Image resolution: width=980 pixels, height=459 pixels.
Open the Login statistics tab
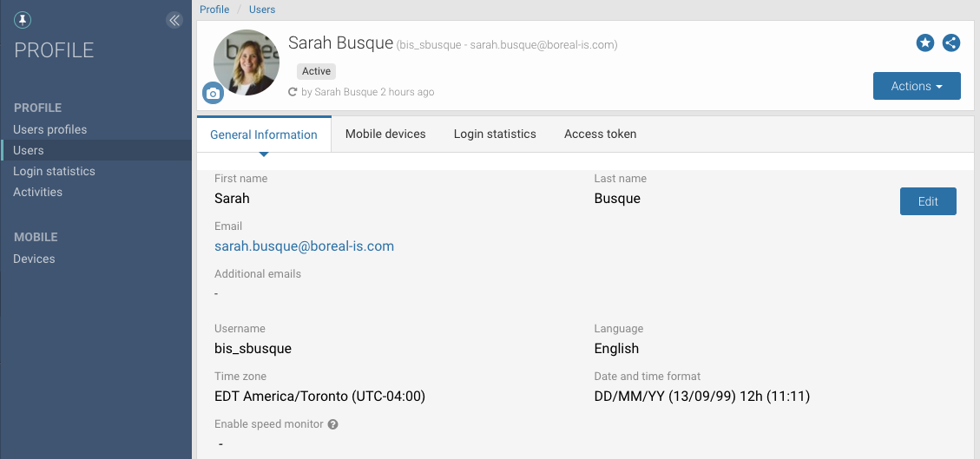click(x=495, y=134)
